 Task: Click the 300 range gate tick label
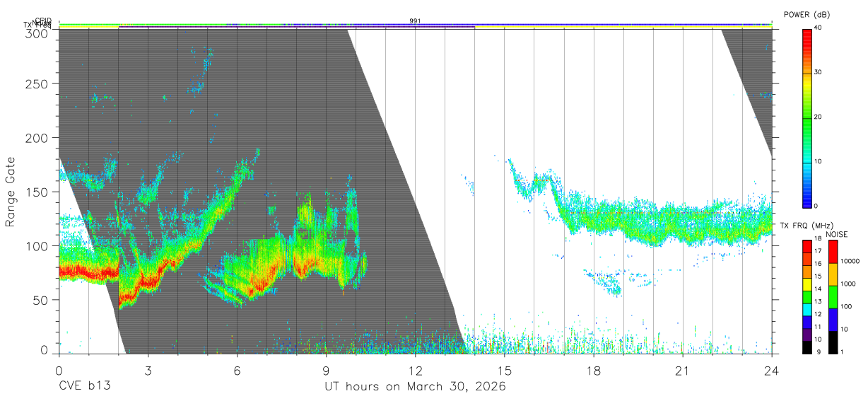[x=36, y=33]
